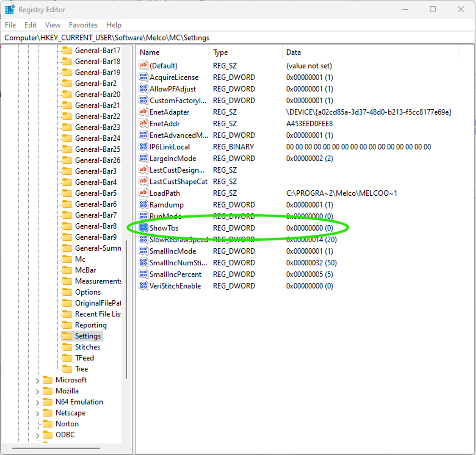
Task: Click the AllowPFAdjust DWORD value icon
Action: click(x=143, y=89)
